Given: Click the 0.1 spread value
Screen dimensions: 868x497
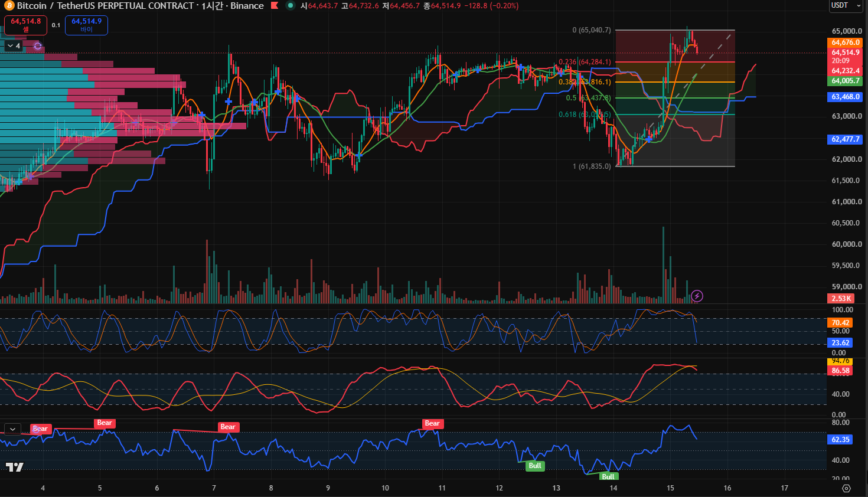Looking at the screenshot, I should pyautogui.click(x=56, y=25).
